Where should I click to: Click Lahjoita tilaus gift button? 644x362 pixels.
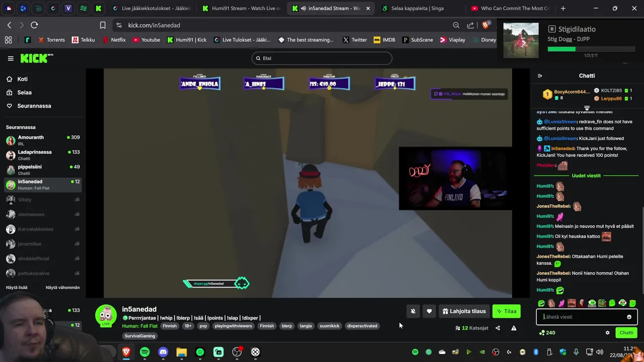coord(464,311)
